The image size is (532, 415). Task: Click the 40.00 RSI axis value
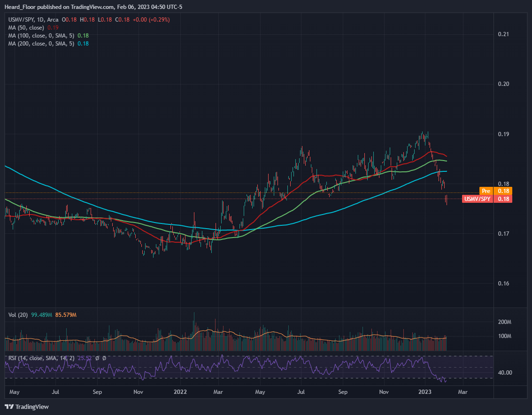coord(505,373)
